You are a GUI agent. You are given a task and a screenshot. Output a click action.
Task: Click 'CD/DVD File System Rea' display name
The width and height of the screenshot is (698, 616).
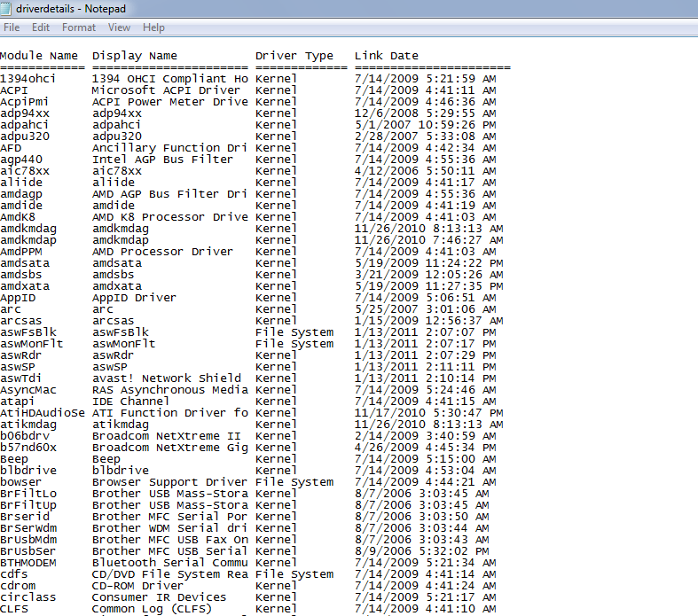click(x=170, y=574)
